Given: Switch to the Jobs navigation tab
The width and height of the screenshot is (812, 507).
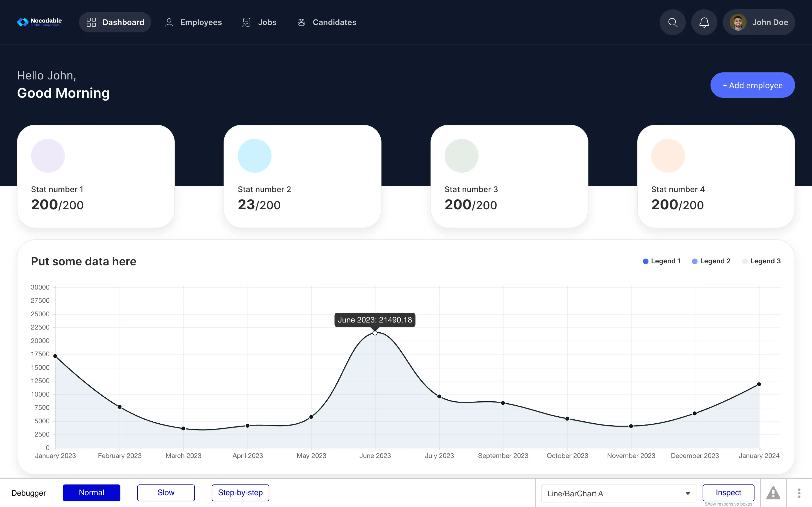Looking at the screenshot, I should [267, 22].
